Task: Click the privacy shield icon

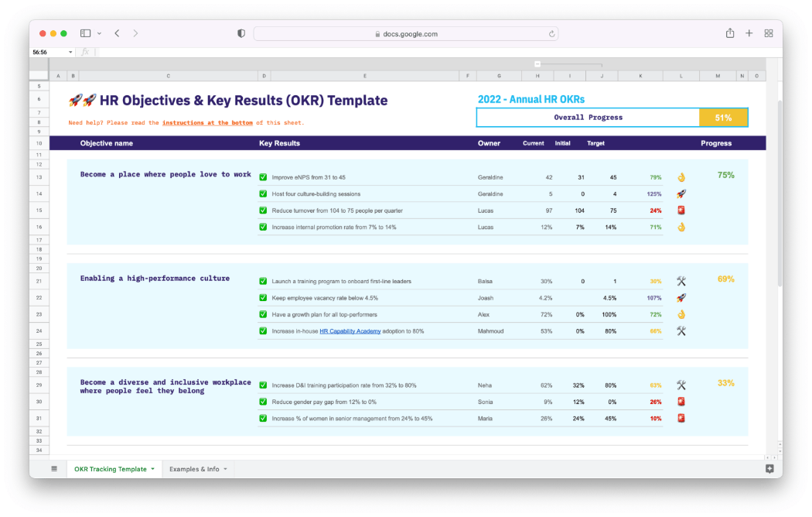Action: 241,33
